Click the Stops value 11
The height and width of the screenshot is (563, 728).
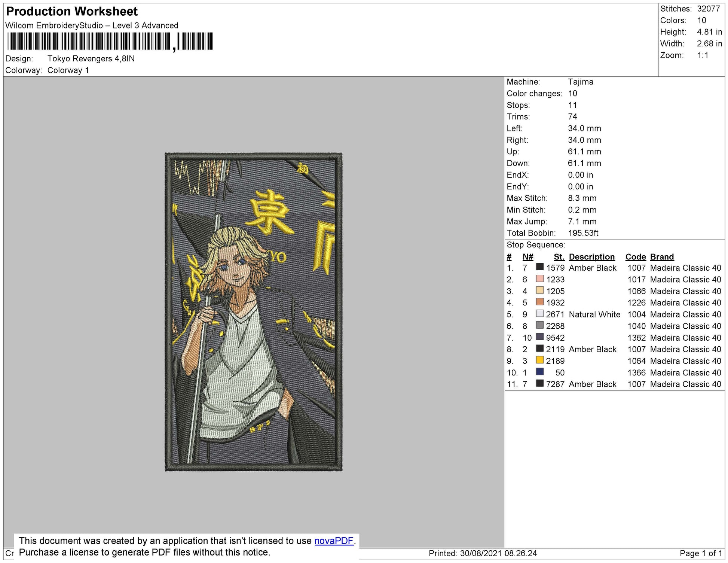[572, 105]
